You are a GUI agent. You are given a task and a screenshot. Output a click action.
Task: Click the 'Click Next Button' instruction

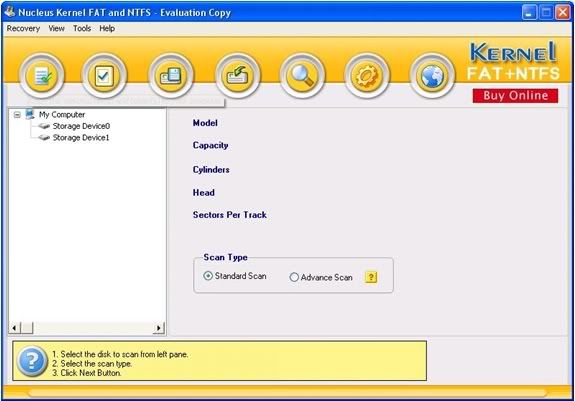pos(87,373)
